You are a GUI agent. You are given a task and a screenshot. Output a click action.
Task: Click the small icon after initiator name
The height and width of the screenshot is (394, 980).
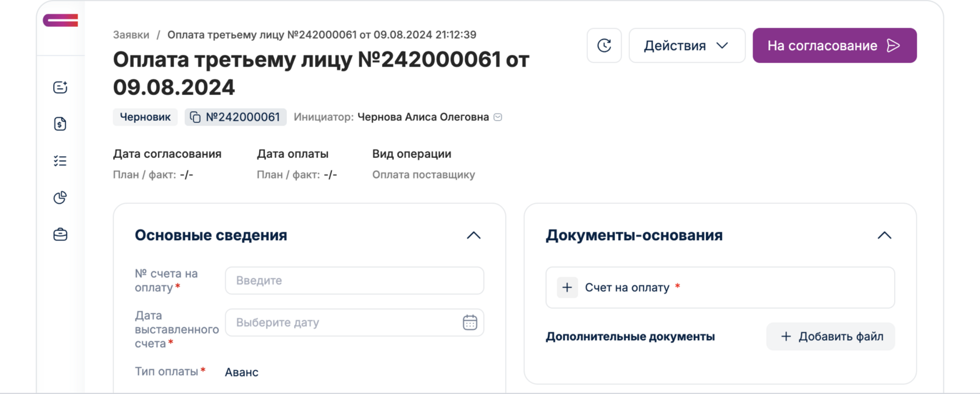[x=498, y=117]
